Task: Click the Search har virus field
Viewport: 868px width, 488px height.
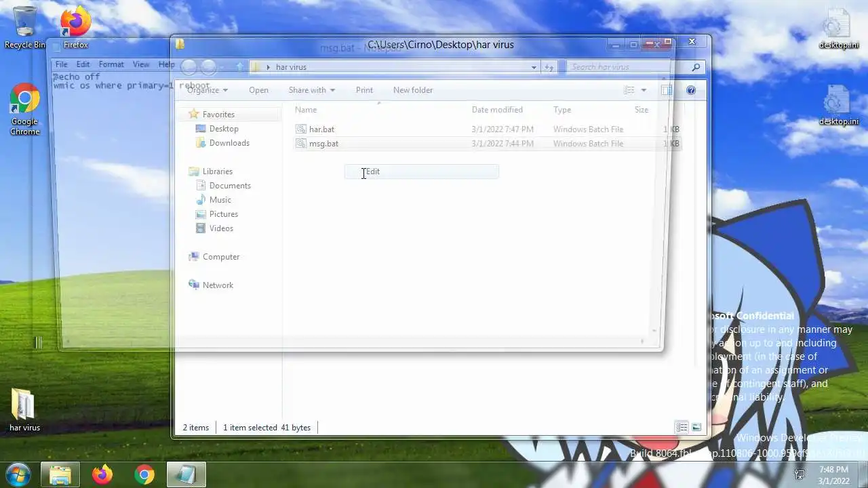Action: [x=627, y=67]
